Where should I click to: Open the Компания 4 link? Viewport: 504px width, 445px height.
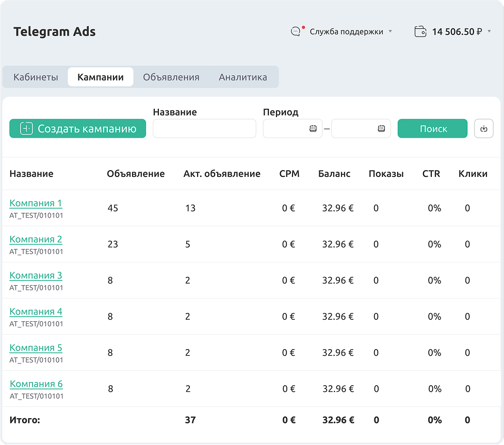coord(36,311)
